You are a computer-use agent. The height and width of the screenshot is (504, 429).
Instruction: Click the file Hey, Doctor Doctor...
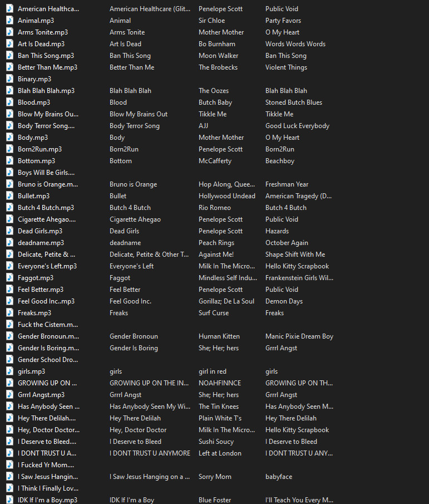[x=48, y=430]
